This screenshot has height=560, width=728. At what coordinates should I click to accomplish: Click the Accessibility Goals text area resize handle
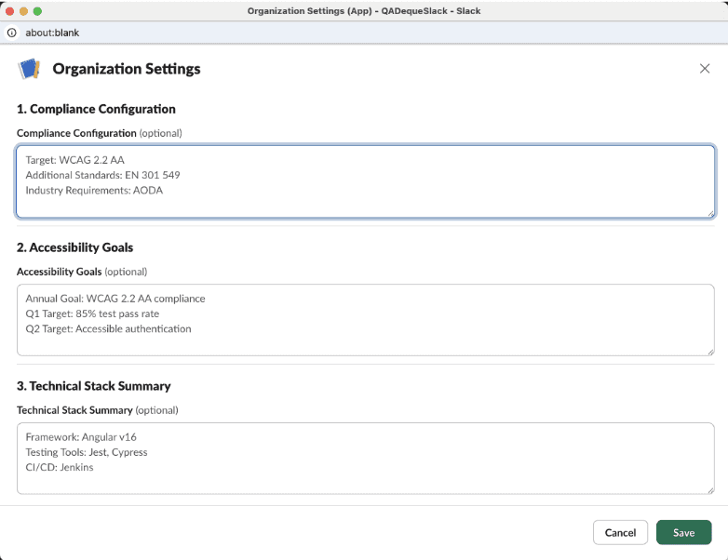710,351
